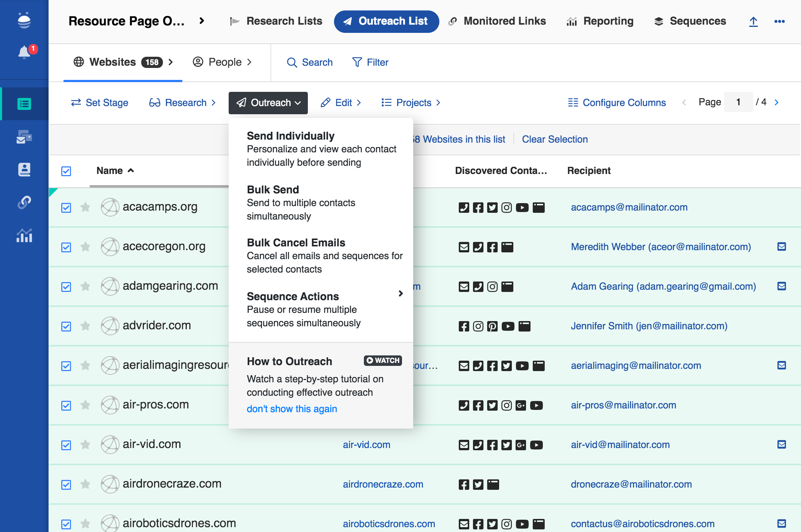Screen dimensions: 801x532
Task: Click YouTube icon in advrider.com row
Action: 508,326
